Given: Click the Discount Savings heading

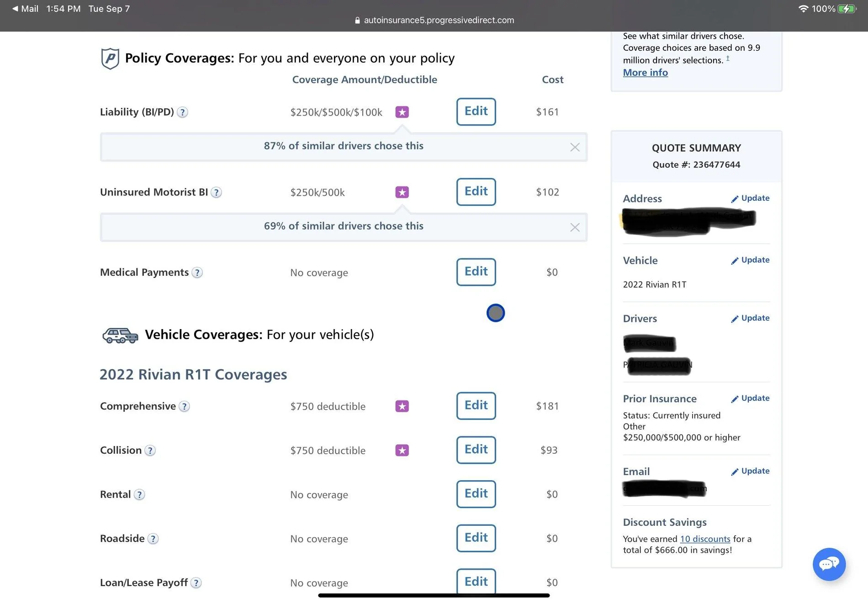Looking at the screenshot, I should [665, 523].
